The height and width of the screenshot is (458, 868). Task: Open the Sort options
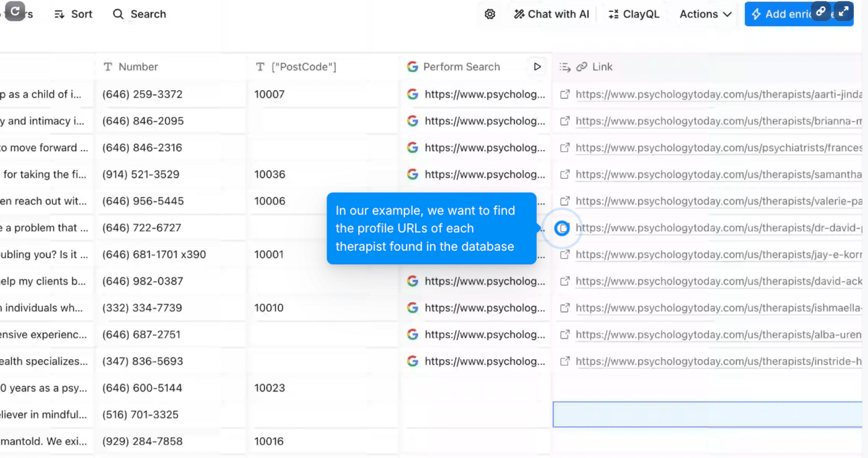coord(73,14)
